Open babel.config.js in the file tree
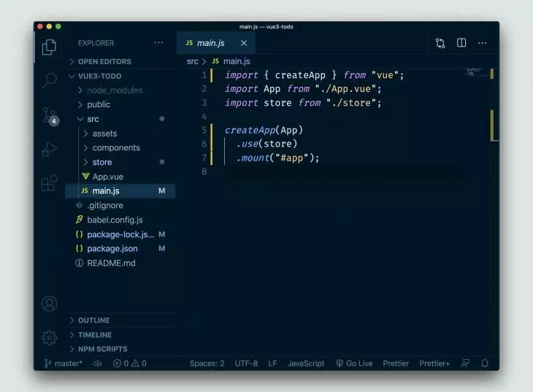The width and height of the screenshot is (533, 392). (120, 220)
